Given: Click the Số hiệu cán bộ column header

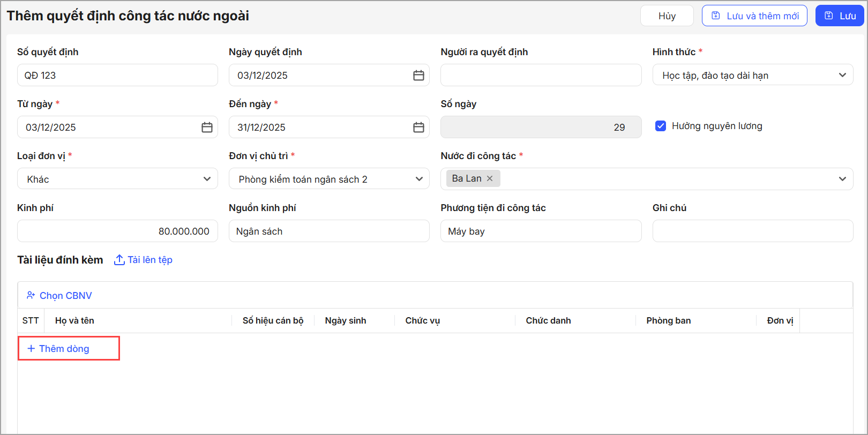Looking at the screenshot, I should [x=273, y=320].
